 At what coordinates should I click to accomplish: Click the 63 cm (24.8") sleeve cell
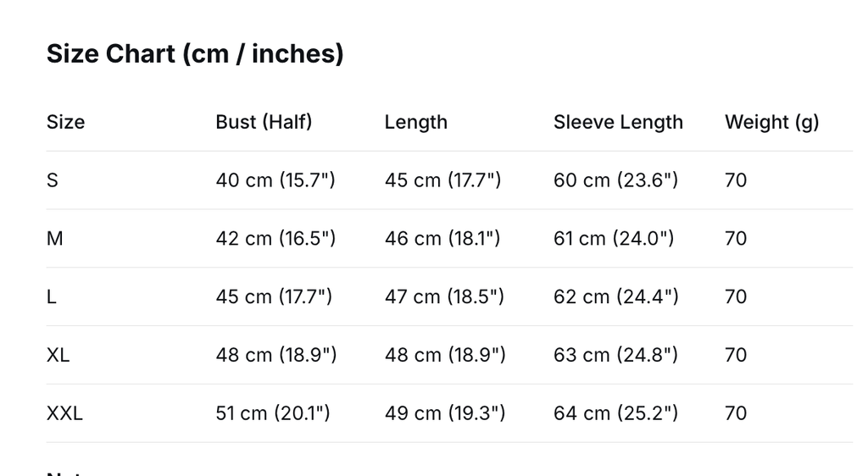[x=615, y=355]
